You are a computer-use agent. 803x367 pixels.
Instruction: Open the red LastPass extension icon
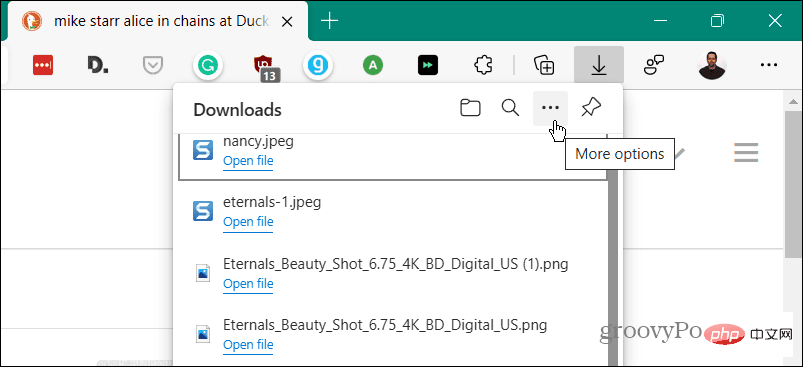[x=43, y=65]
